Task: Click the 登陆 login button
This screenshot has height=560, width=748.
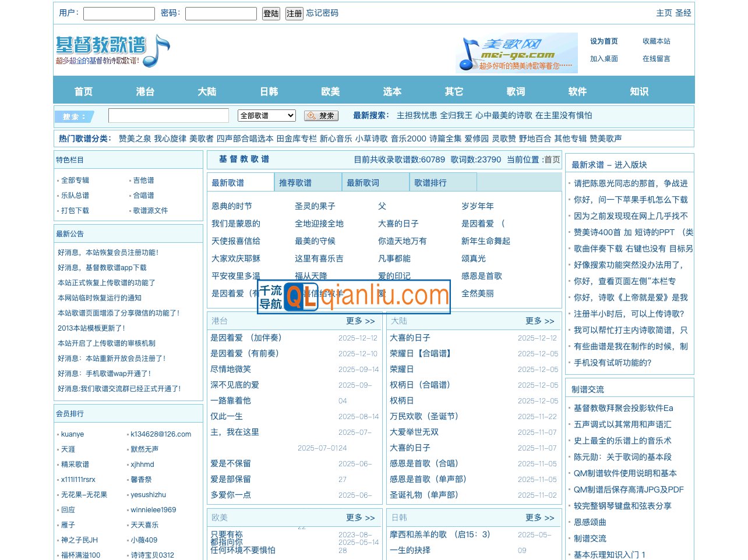Action: tap(271, 13)
